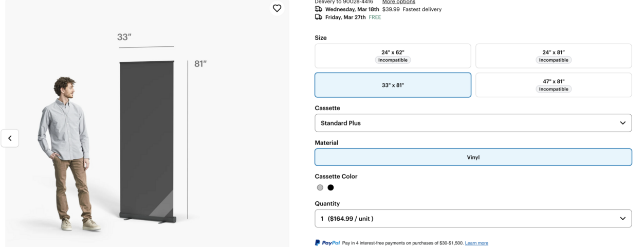This screenshot has width=644, height=247.
Task: Select the highlighted 33" x 81" size
Action: tap(393, 85)
